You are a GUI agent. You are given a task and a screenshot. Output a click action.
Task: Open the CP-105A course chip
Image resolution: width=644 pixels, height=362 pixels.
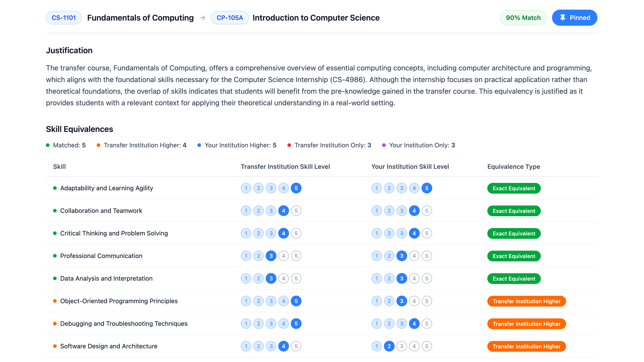[x=230, y=18]
